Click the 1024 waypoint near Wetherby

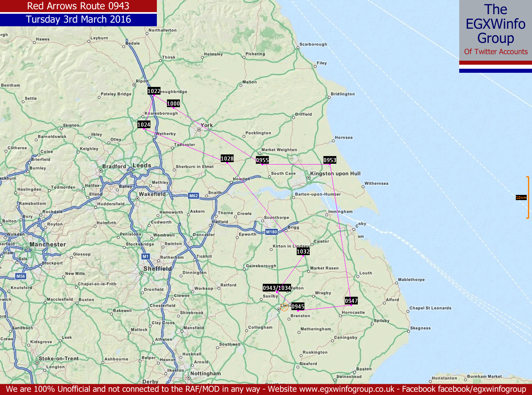click(x=144, y=125)
